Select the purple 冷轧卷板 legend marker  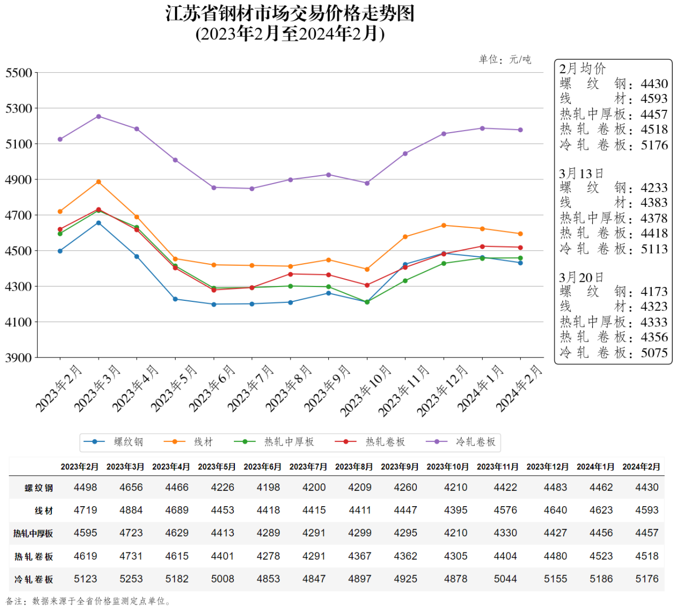[436, 441]
